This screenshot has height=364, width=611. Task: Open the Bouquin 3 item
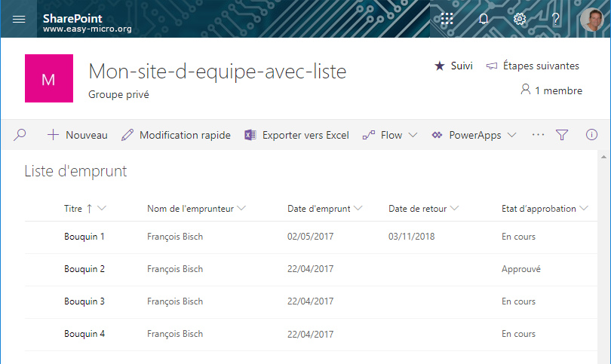coord(84,301)
